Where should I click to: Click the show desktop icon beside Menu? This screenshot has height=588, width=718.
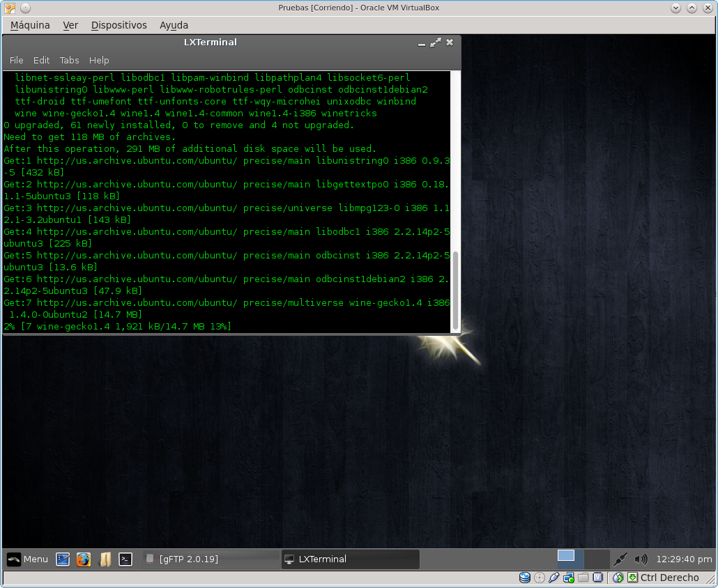pyautogui.click(x=63, y=559)
